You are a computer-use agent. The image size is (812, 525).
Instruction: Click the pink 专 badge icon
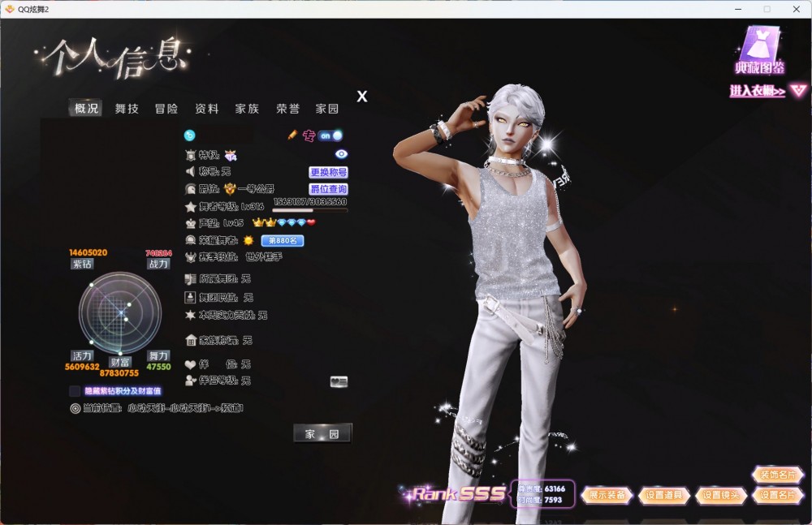pos(309,136)
